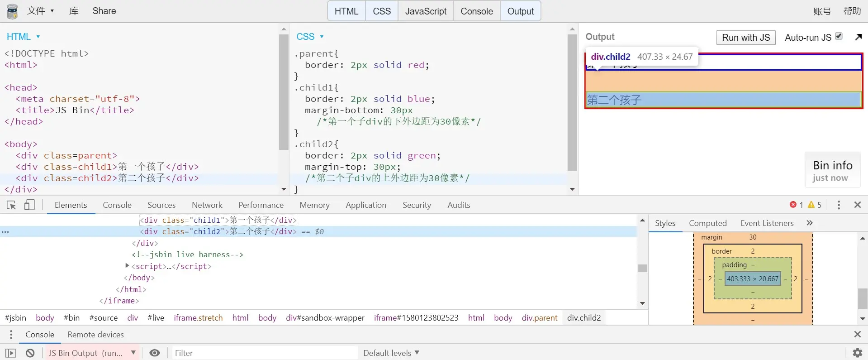Viewport: 868px width, 360px height.
Task: Select the Styles sidebar tab
Action: [665, 223]
